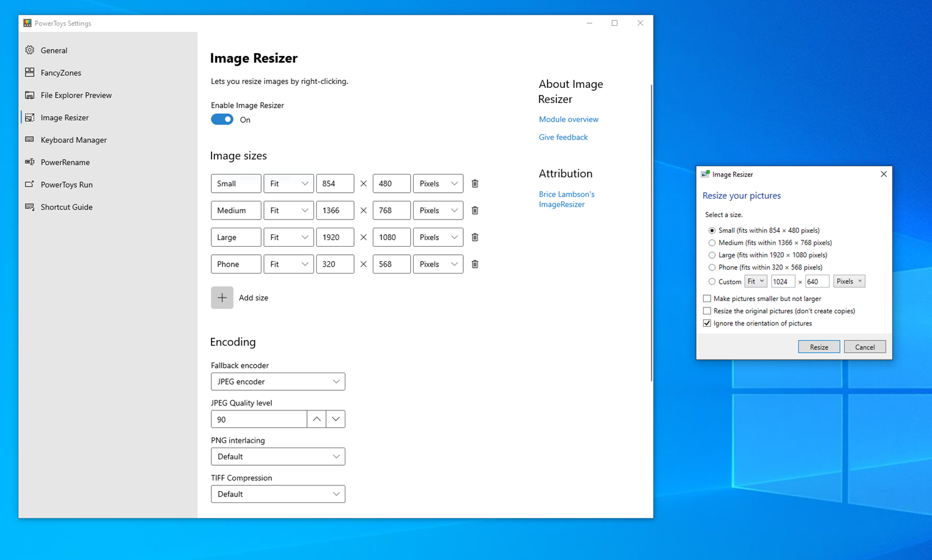Open the TIFF Compression dropdown
Screen dimensions: 932x560
(278, 494)
